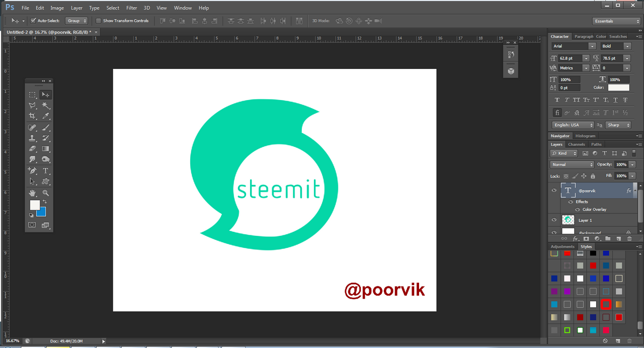The image size is (644, 348).
Task: Click the Strikethrough style icon
Action: tap(624, 100)
